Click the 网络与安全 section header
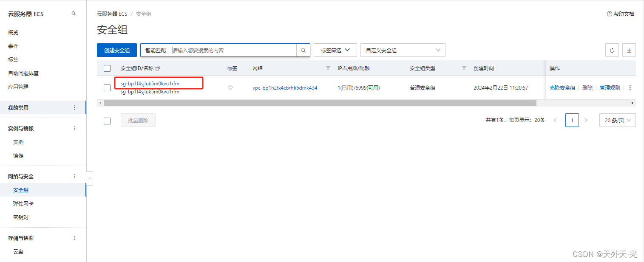The image size is (644, 262). click(x=21, y=177)
